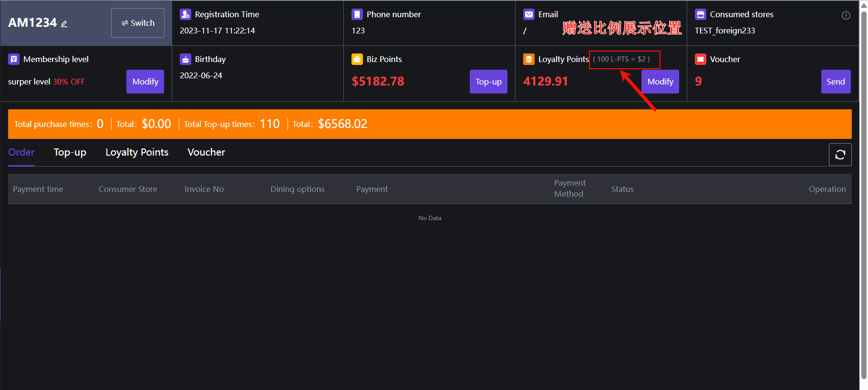Click the Consumed stores shop icon
This screenshot has width=868, height=390.
pos(701,14)
